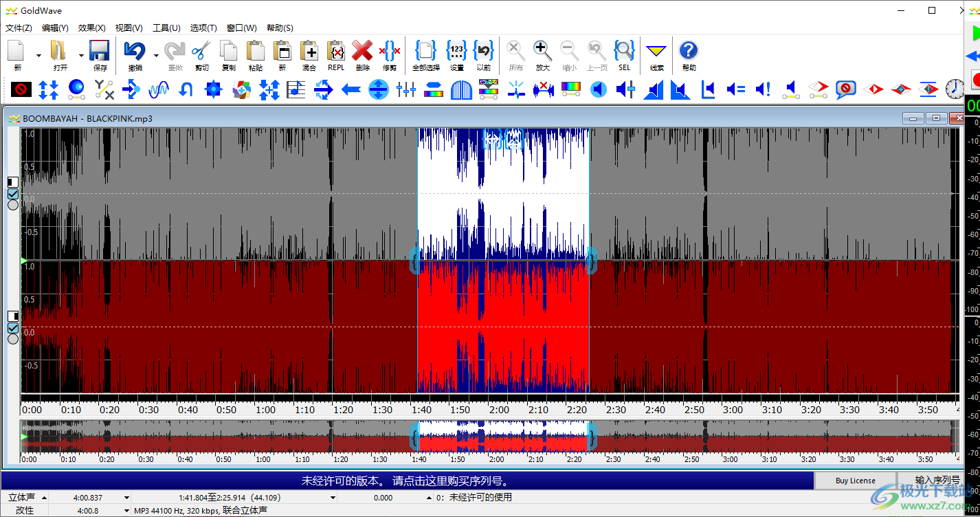This screenshot has width=980, height=517.
Task: Open dropdown beside 4:00.837 length
Action: (126, 497)
